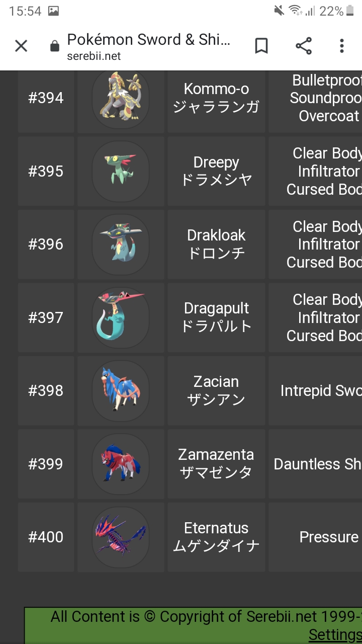The image size is (362, 644).
Task: Open the three-dot overflow menu
Action: pyautogui.click(x=342, y=46)
